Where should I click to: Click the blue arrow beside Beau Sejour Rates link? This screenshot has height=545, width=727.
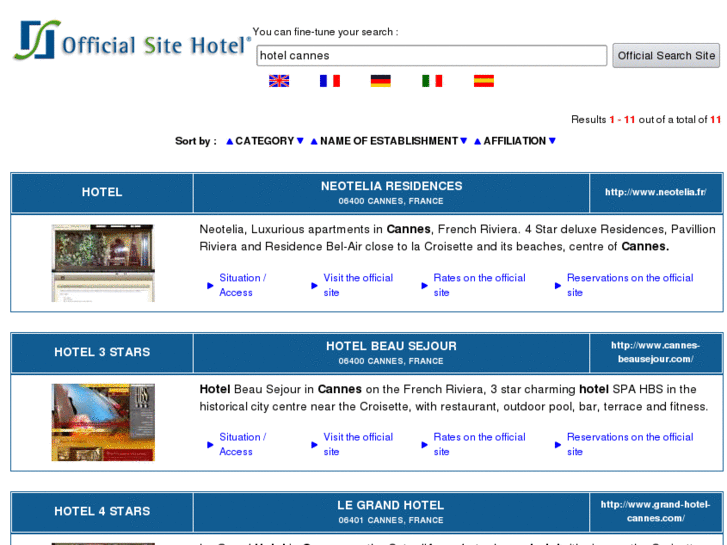coord(424,445)
